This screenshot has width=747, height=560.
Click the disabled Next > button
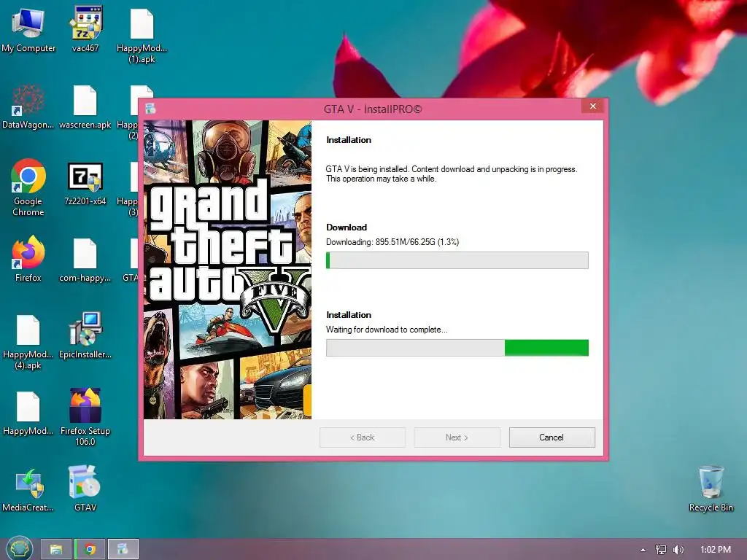pyautogui.click(x=457, y=437)
